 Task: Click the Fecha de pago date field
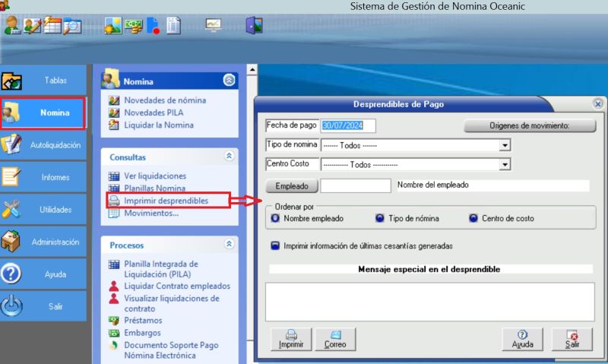[349, 126]
